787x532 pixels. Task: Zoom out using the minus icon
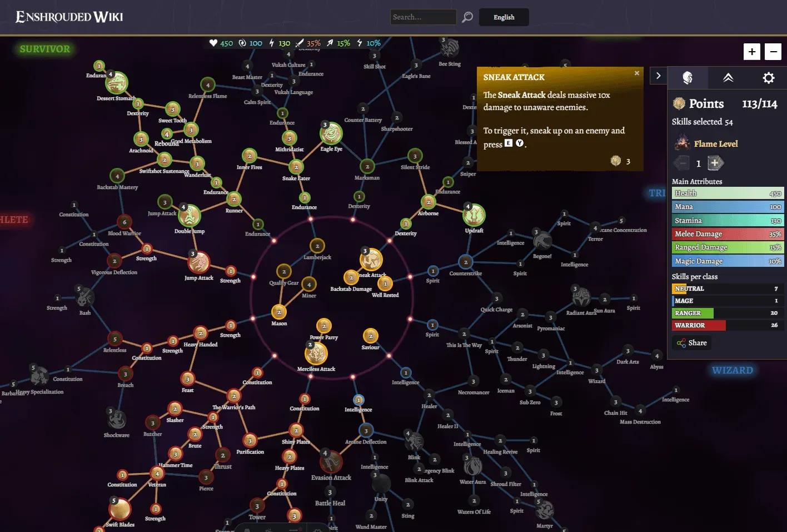point(773,52)
